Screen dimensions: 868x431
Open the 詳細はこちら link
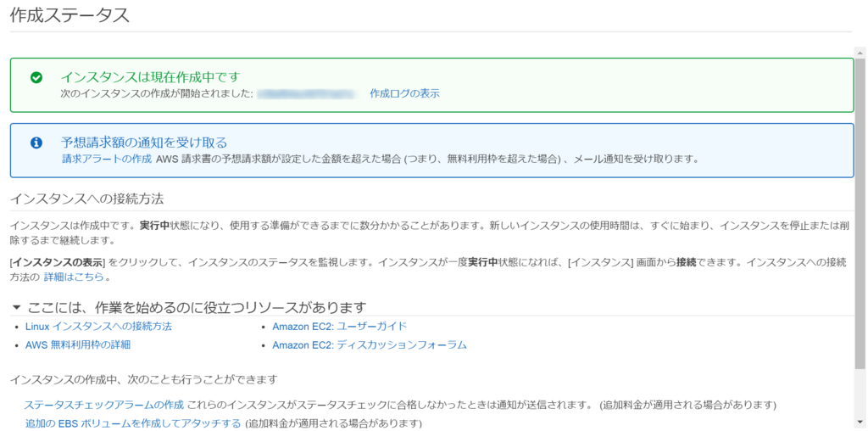(74, 277)
